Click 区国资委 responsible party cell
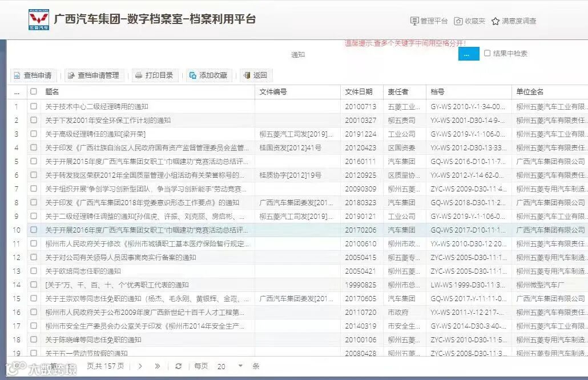The height and width of the screenshot is (380, 588). click(x=401, y=148)
